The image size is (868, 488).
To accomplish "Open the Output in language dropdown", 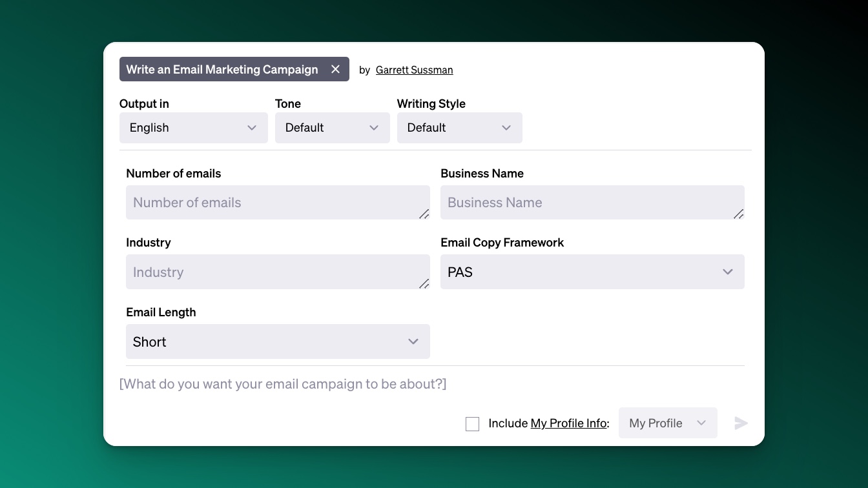I will (193, 128).
